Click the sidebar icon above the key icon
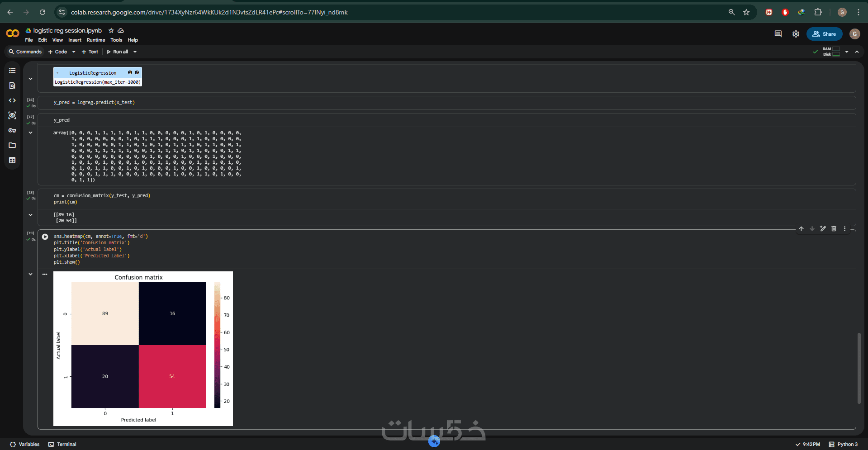The height and width of the screenshot is (450, 868). 12,115
